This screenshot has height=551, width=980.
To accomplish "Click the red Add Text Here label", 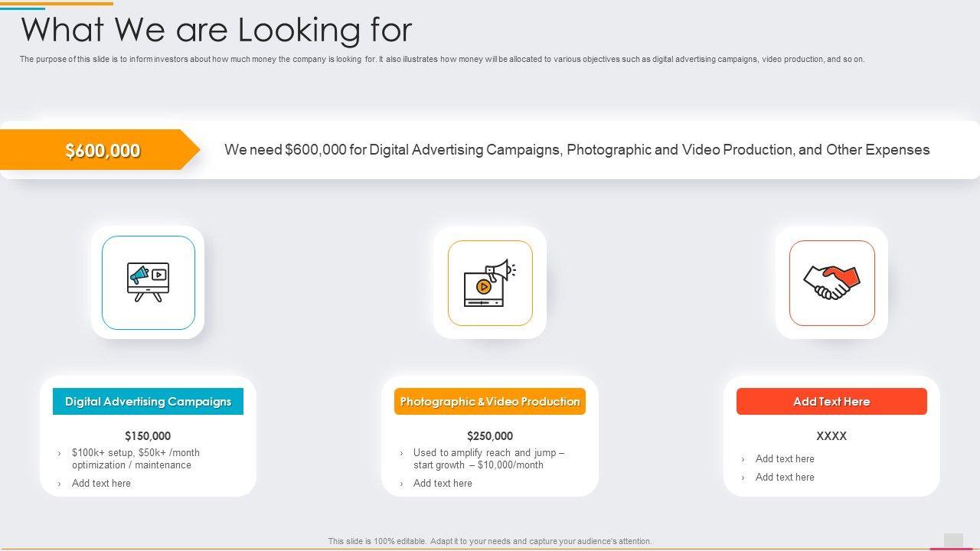I will [x=831, y=402].
